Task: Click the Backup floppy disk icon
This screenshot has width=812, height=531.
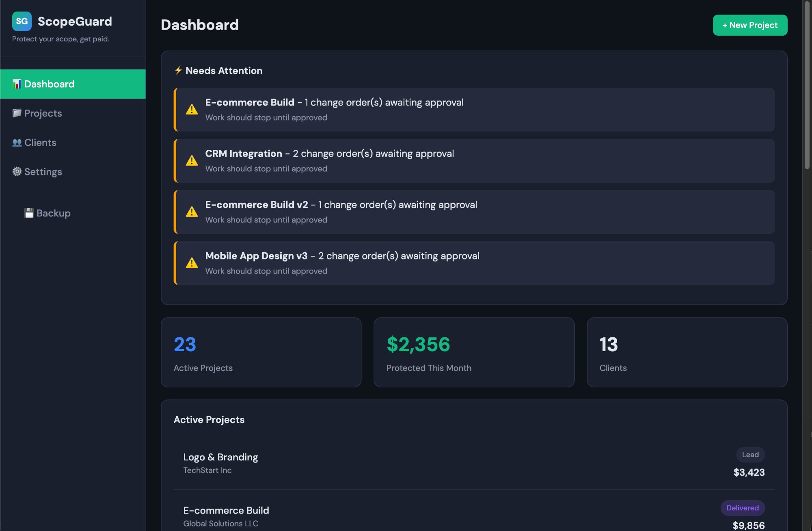Action: pos(28,213)
